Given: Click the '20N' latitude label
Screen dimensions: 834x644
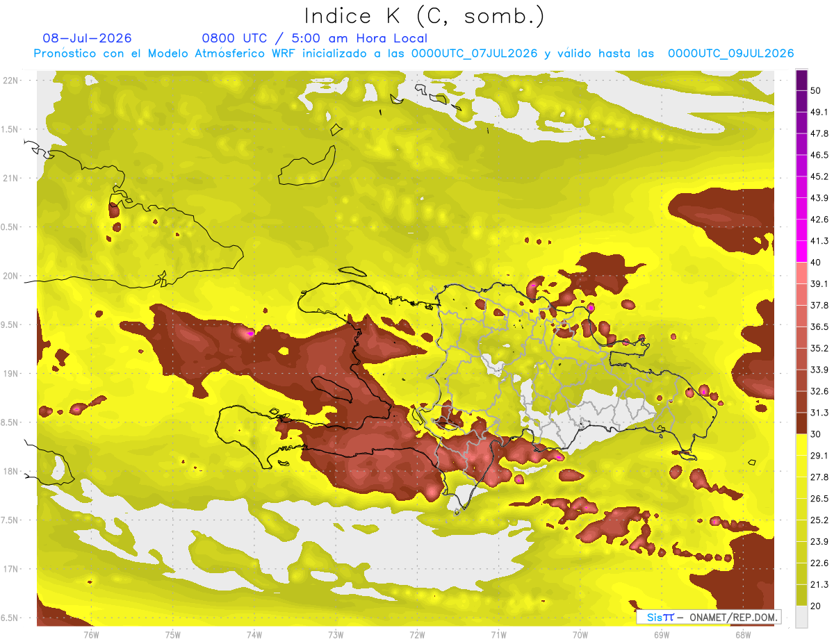Looking at the screenshot, I should coord(10,276).
